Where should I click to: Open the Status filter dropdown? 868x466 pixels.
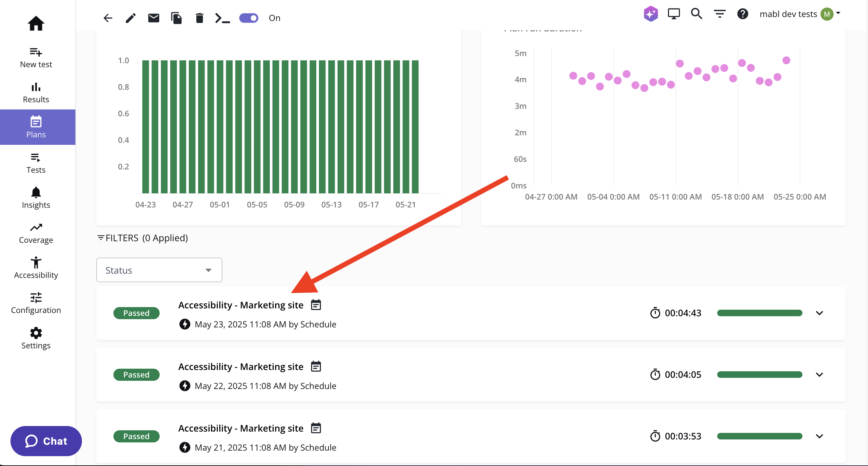(x=159, y=270)
